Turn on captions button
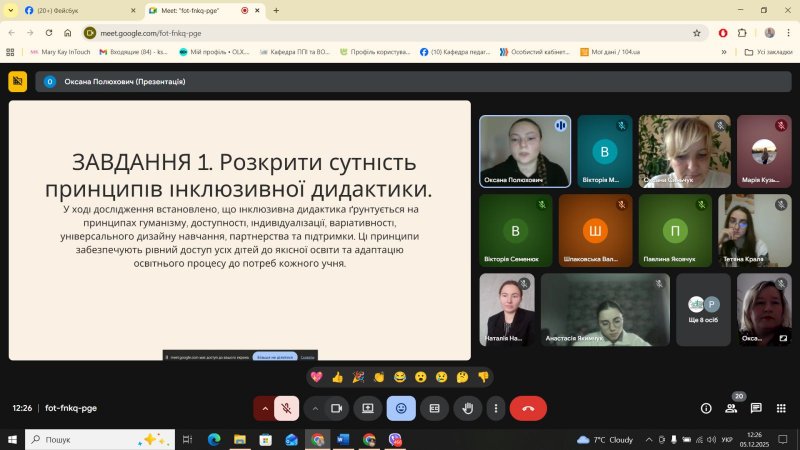The image size is (800, 450). (x=434, y=408)
